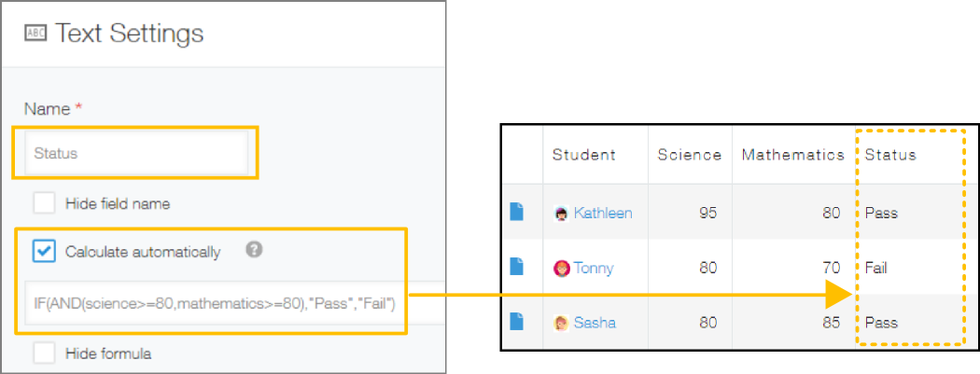Click Kathleen's user avatar icon
This screenshot has height=374, width=980.
click(561, 213)
